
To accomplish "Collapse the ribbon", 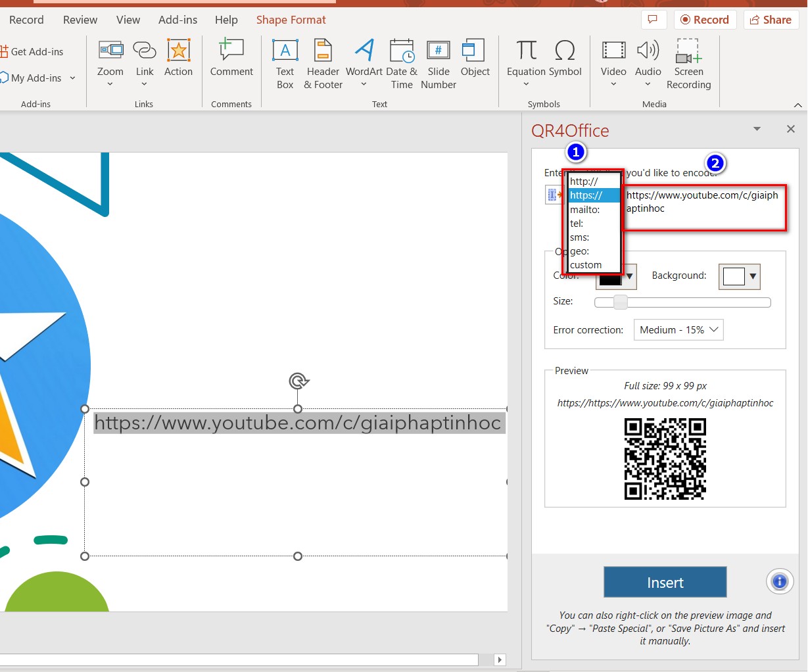I will (x=798, y=105).
